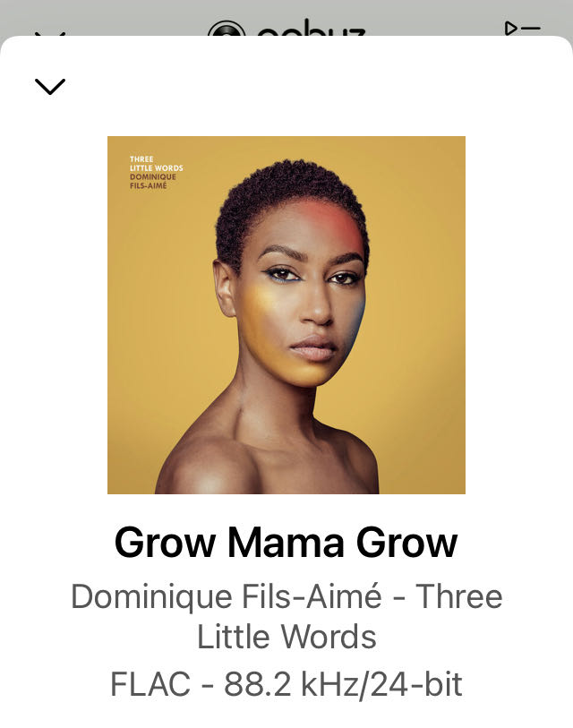Viewport: 573px width, 728px height.
Task: Open the Three Little Words album artwork
Action: (x=286, y=315)
